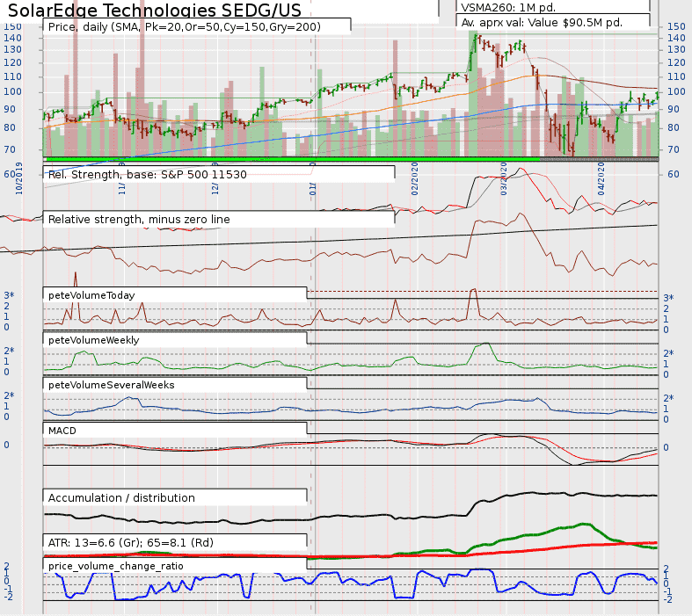Image resolution: width=692 pixels, height=616 pixels.
Task: Click the SolarEdge Technologies SEDG/US title
Action: 155,11
